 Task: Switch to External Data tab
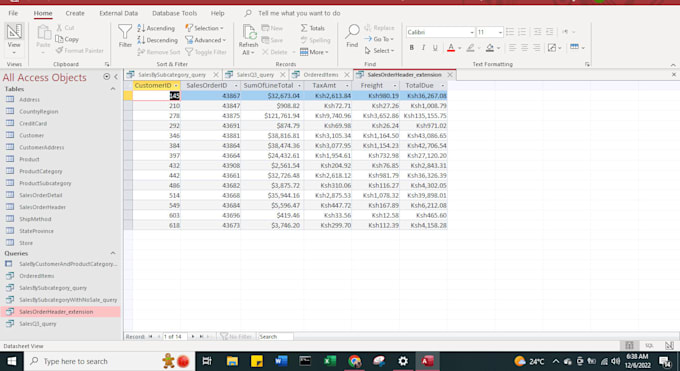click(118, 13)
